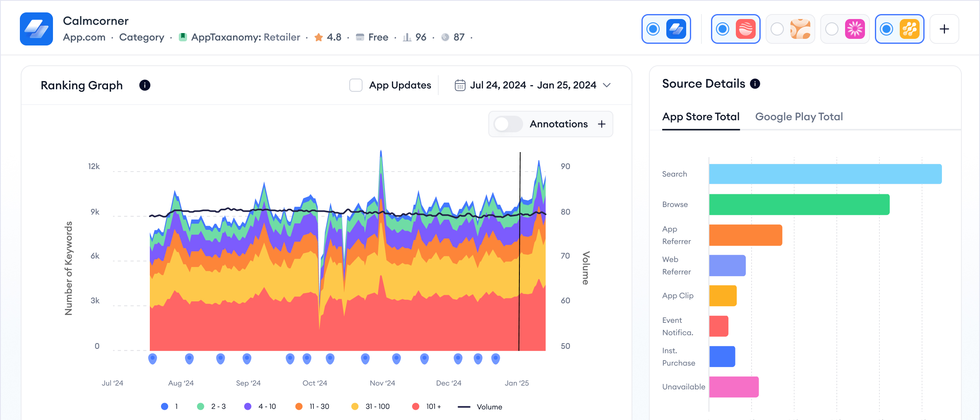Open Source Details info icon
The image size is (980, 420).
755,84
